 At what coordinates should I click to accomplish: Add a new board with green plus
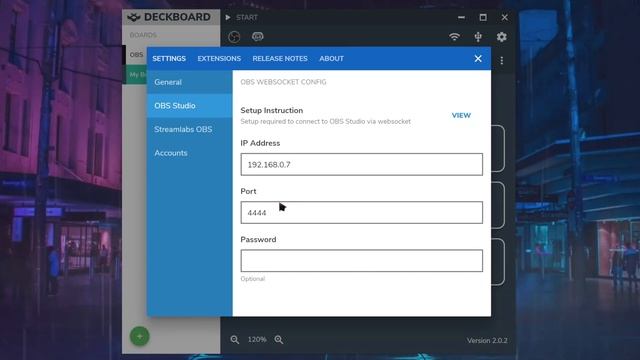click(x=140, y=337)
